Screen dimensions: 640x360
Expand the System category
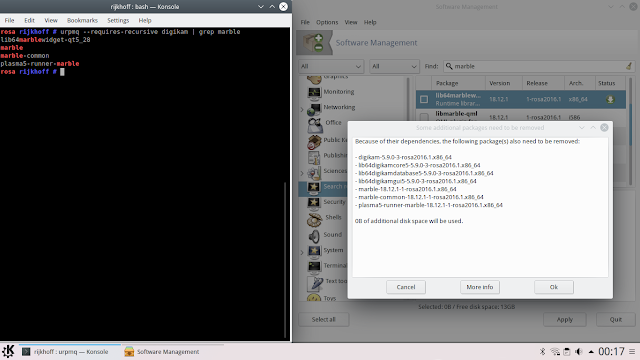[302, 252]
